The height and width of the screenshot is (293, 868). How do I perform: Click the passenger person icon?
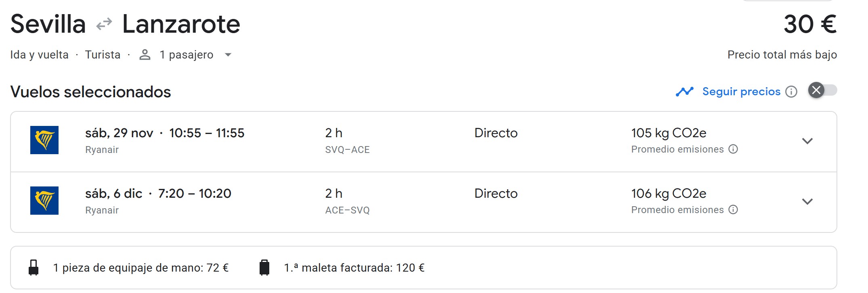point(145,55)
